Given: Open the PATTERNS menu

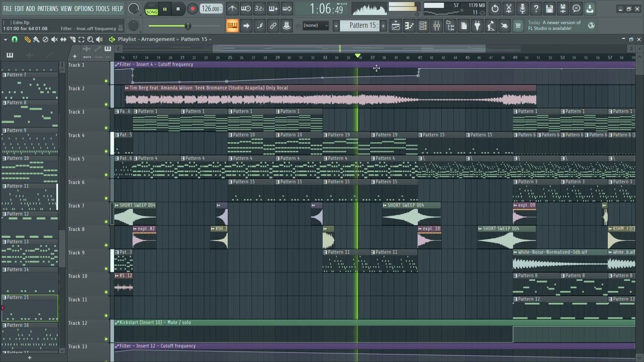Looking at the screenshot, I should click(x=48, y=9).
